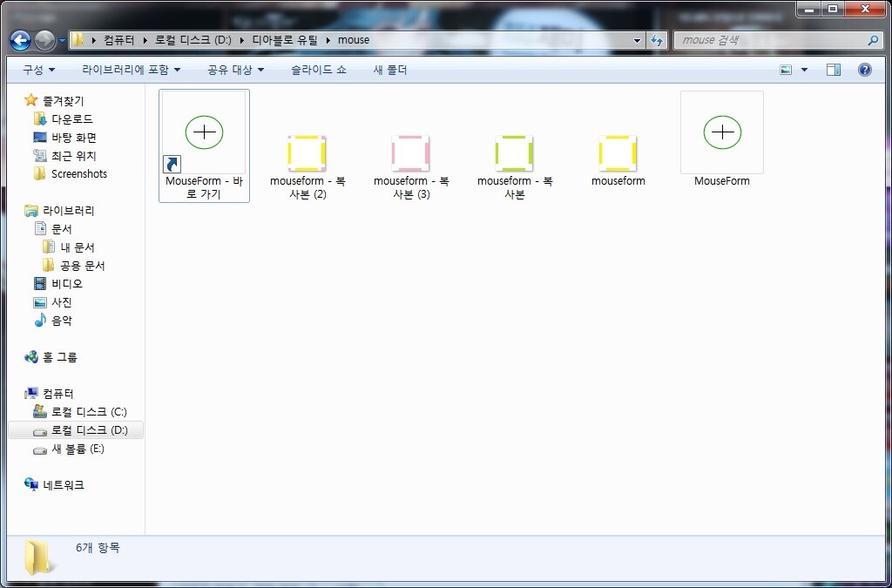
Task: Open the 라이브러리에 포함 menu
Action: click(131, 70)
